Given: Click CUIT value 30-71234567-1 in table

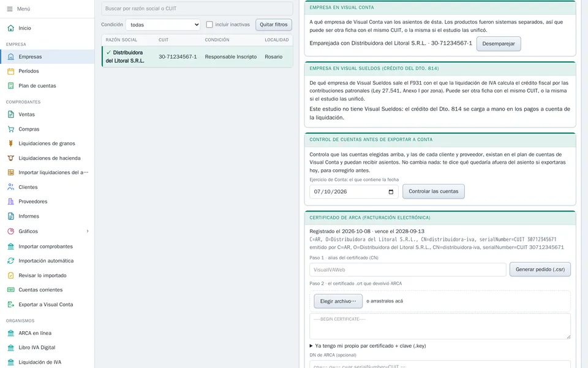Looking at the screenshot, I should coord(178,56).
